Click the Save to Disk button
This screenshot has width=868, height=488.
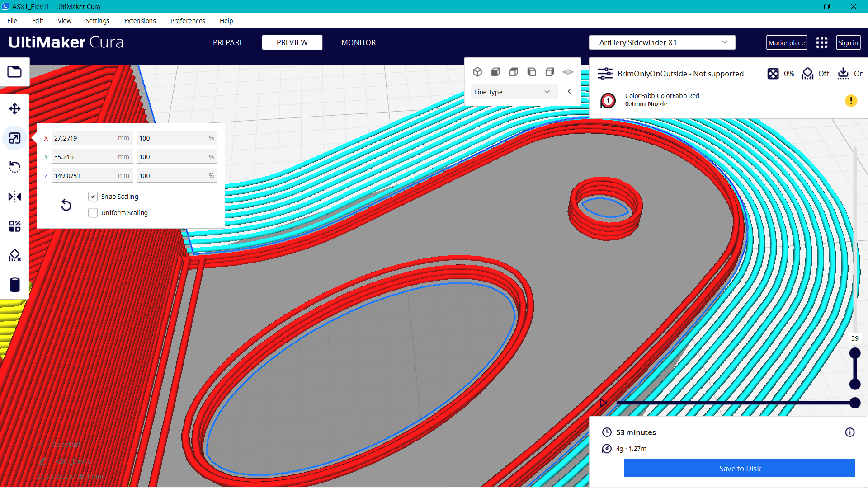(739, 469)
